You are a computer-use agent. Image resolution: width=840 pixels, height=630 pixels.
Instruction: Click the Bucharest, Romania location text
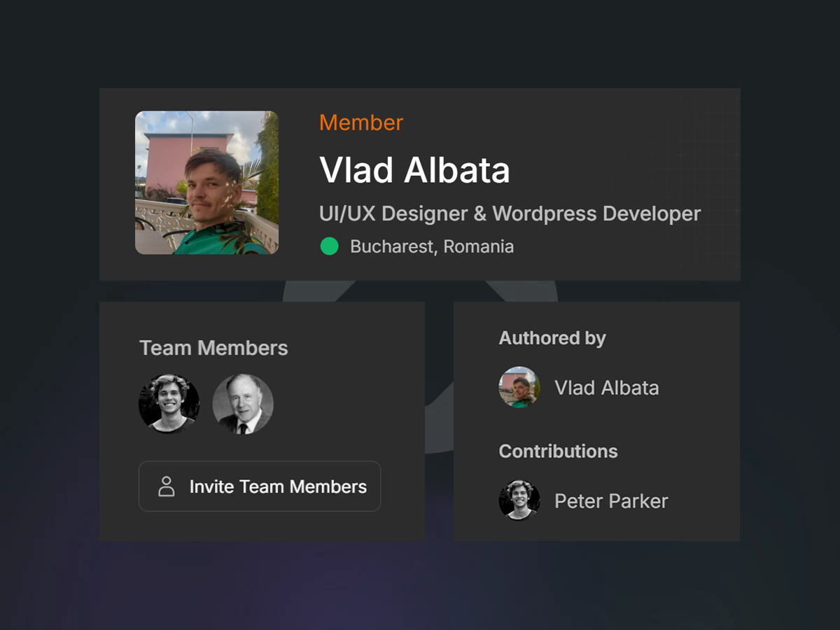point(432,246)
